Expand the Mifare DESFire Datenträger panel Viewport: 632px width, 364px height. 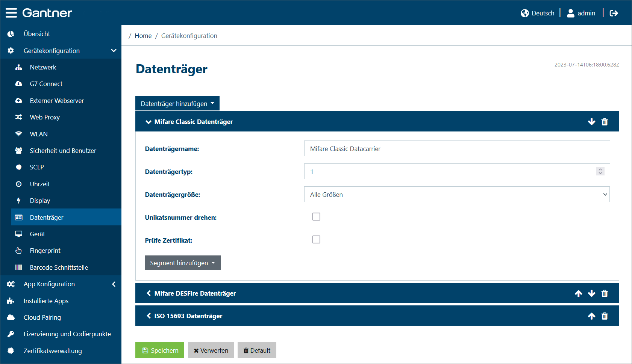point(149,293)
